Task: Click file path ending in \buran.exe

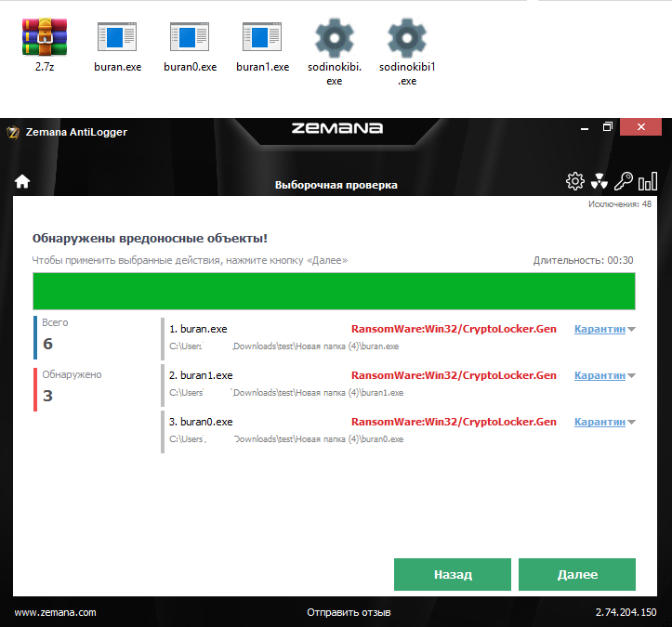Action: coord(283,346)
